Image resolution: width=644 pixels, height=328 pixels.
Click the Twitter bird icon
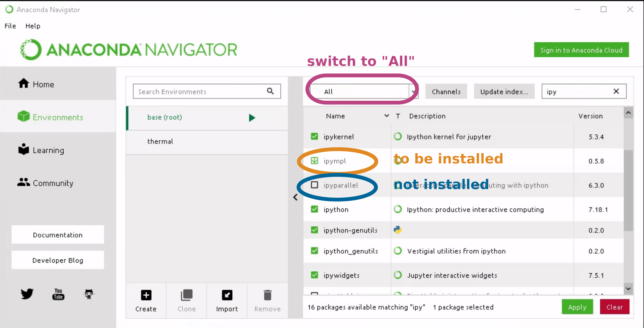point(27,294)
